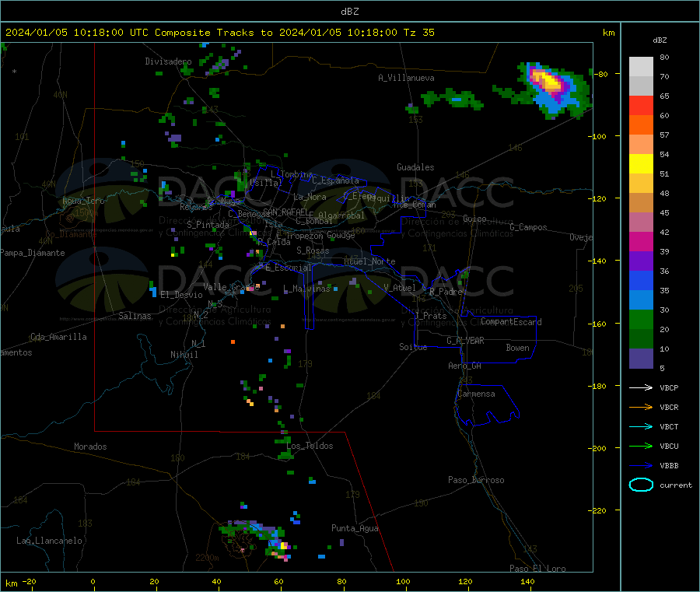Viewport: 700px width, 592px height.
Task: Click the Carmensa location label
Action: (476, 394)
